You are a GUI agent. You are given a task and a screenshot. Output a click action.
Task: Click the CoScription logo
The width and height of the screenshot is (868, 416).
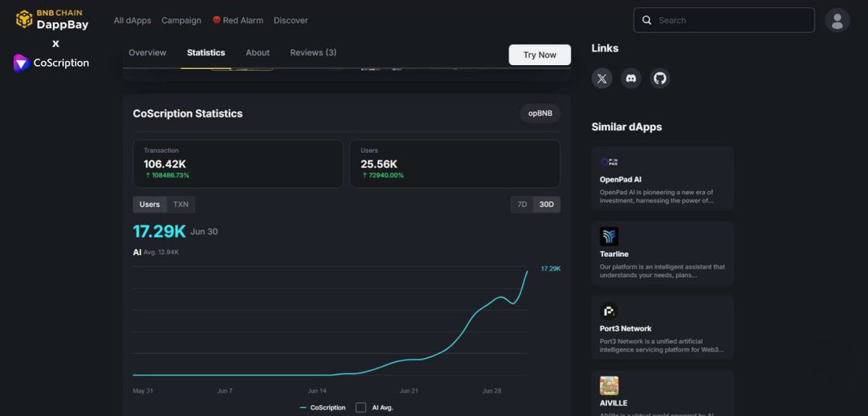pos(51,63)
